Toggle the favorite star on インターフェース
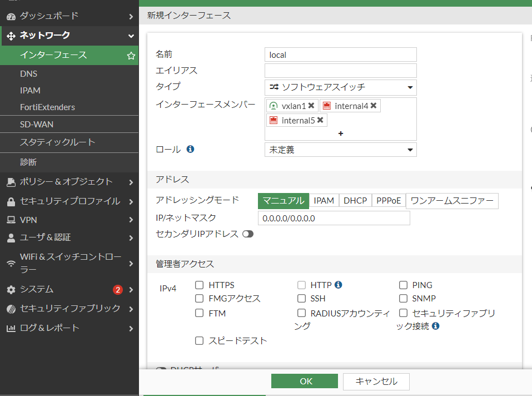 tap(131, 55)
